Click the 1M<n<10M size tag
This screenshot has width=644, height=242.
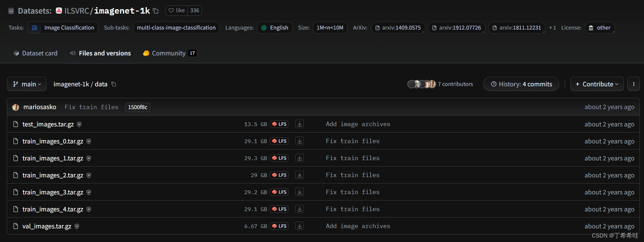(x=330, y=28)
